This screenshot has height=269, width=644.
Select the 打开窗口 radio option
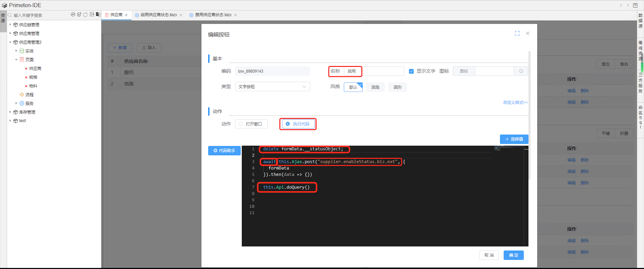pyautogui.click(x=241, y=124)
